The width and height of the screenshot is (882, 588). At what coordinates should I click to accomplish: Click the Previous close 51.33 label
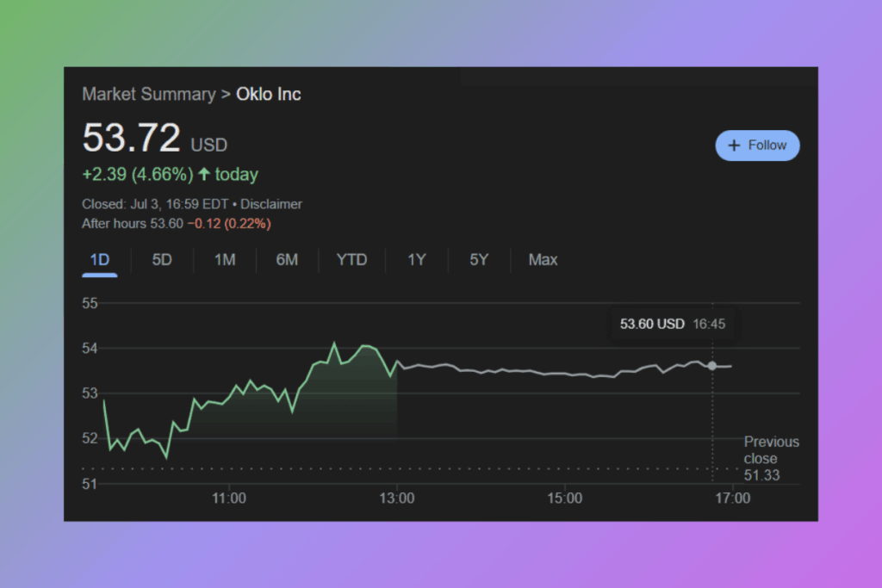(771, 458)
